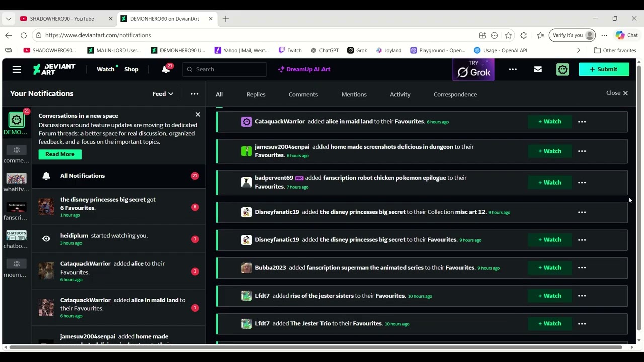Switch to the Comments tab
The width and height of the screenshot is (644, 362).
coord(303,94)
